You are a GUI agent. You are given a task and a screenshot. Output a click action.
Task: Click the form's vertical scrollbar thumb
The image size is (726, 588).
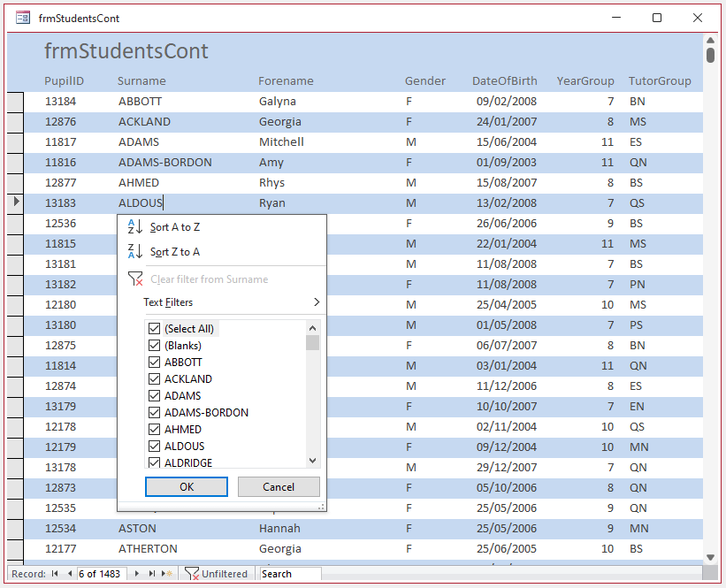pos(710,55)
